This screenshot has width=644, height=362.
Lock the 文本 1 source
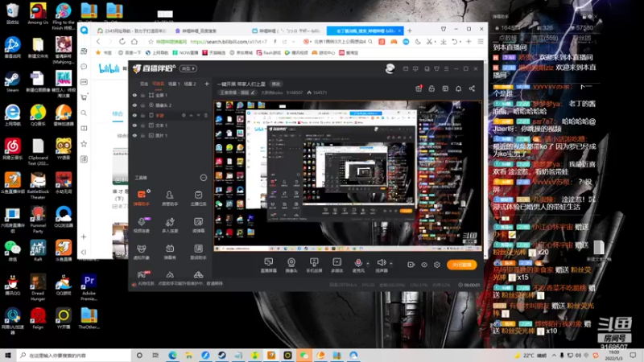coord(143,125)
